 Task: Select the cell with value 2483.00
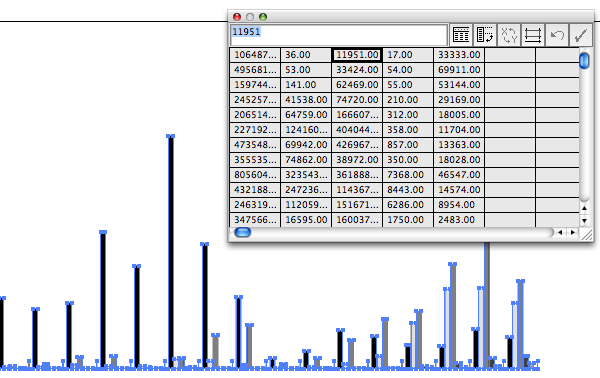[459, 220]
